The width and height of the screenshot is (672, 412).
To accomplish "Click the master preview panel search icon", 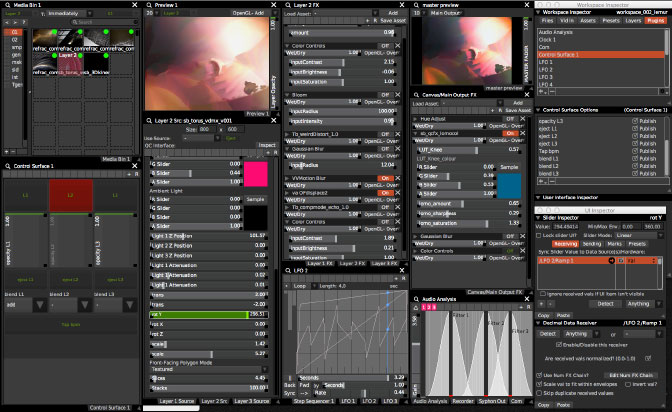I will click(416, 5).
